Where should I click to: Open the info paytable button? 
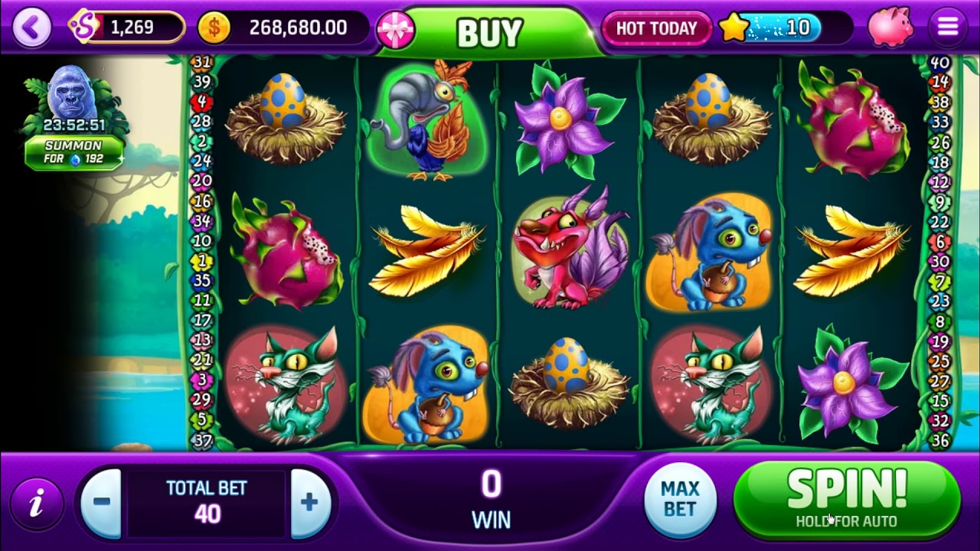coord(36,502)
